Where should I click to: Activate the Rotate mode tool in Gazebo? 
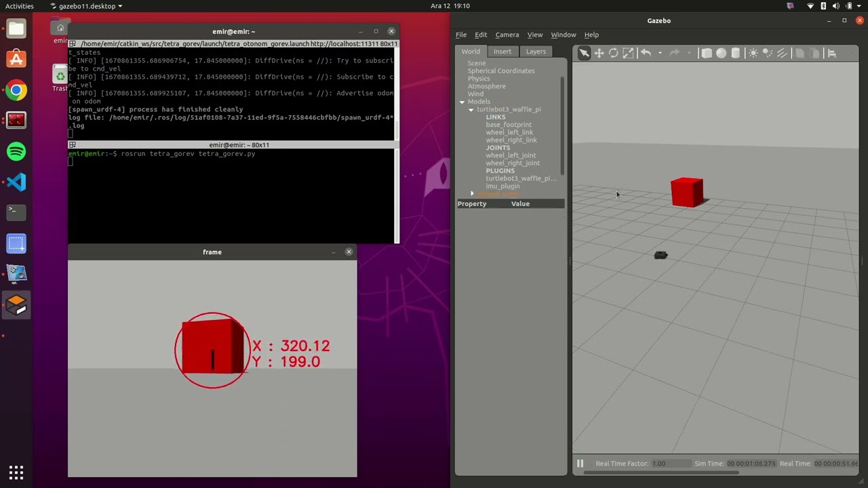coord(614,54)
